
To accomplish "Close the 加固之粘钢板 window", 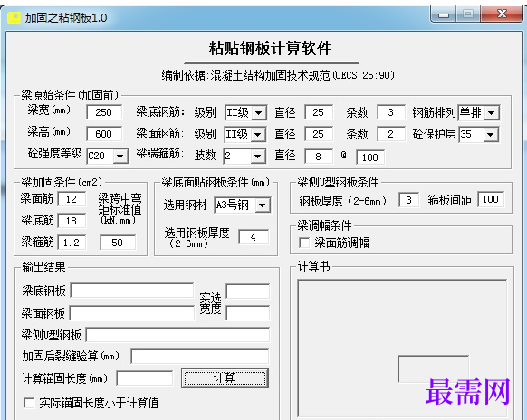I will (x=502, y=14).
